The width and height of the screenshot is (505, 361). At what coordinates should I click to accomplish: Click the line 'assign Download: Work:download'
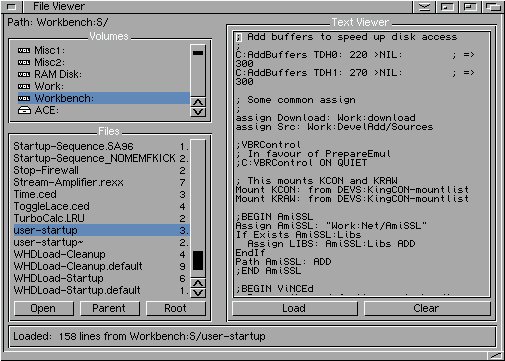(325, 118)
